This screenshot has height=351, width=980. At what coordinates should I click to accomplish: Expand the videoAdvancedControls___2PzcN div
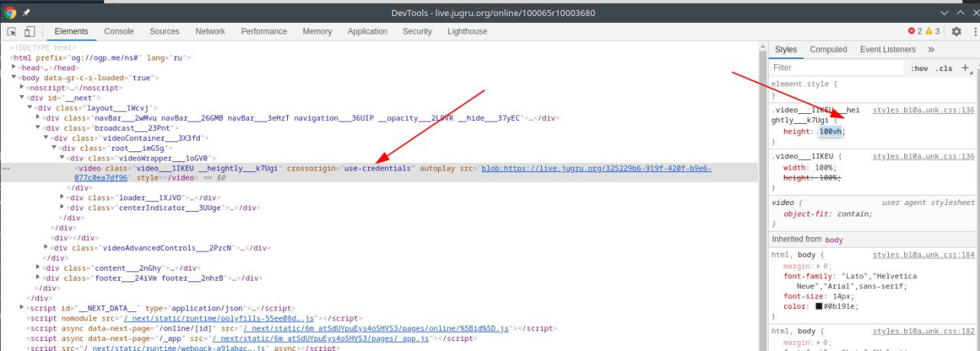[46, 248]
